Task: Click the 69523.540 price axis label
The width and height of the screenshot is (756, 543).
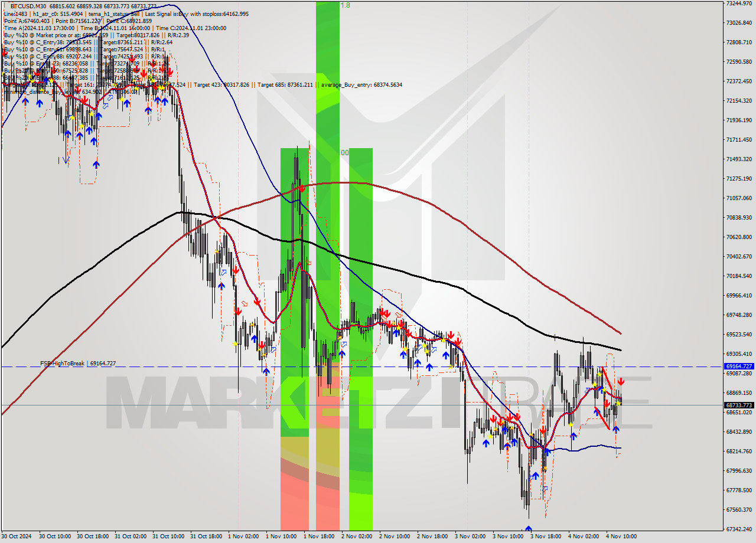Action: point(739,334)
